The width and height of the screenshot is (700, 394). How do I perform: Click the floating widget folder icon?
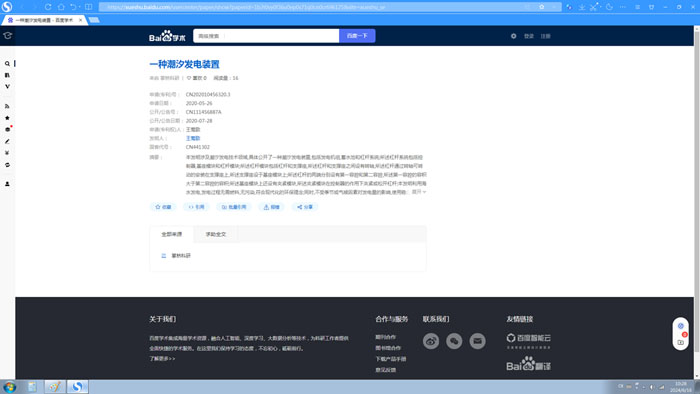(x=680, y=342)
